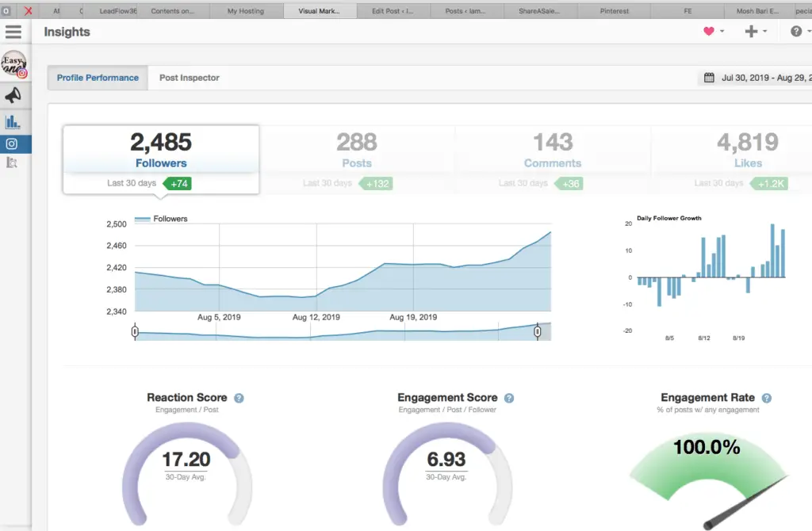Switch to Mosh Bari E... browser tab
The height and width of the screenshot is (531, 812).
pyautogui.click(x=757, y=11)
